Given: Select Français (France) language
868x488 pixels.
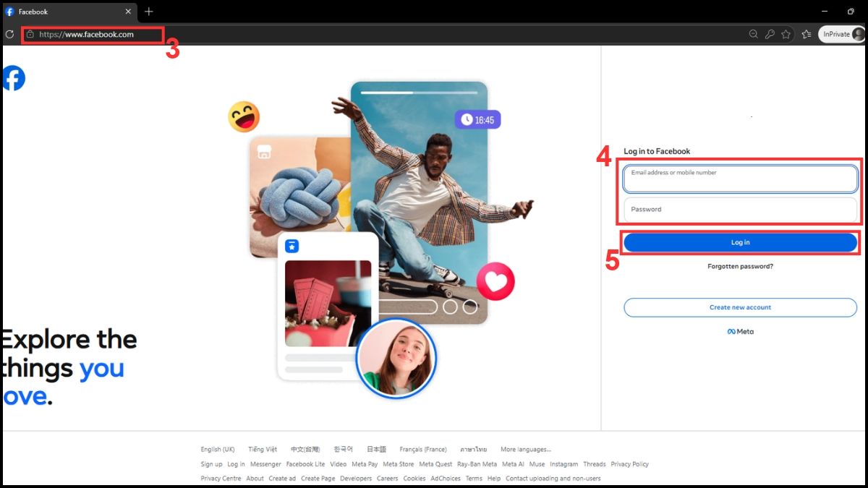Looking at the screenshot, I should (423, 450).
